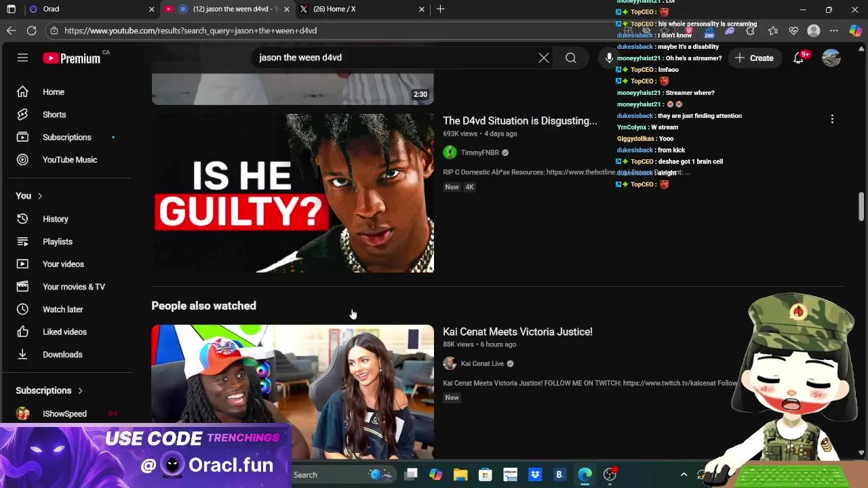868x488 pixels.
Task: Reload the page with refresh icon
Action: (31, 30)
